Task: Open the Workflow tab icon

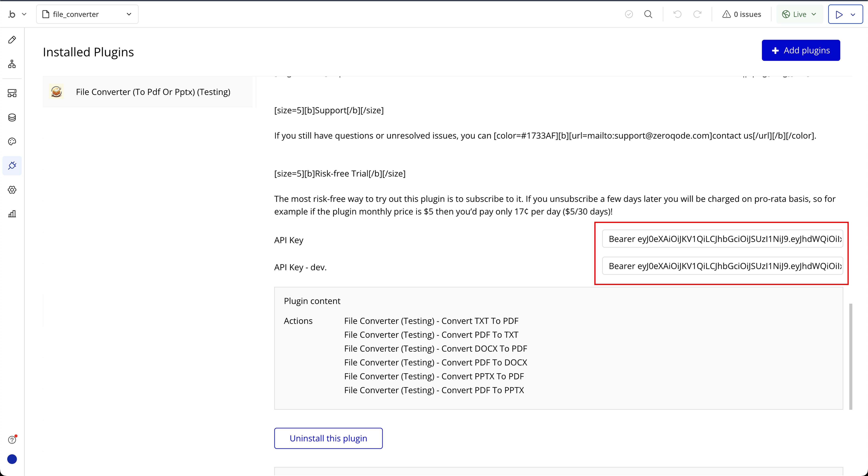Action: tap(12, 64)
